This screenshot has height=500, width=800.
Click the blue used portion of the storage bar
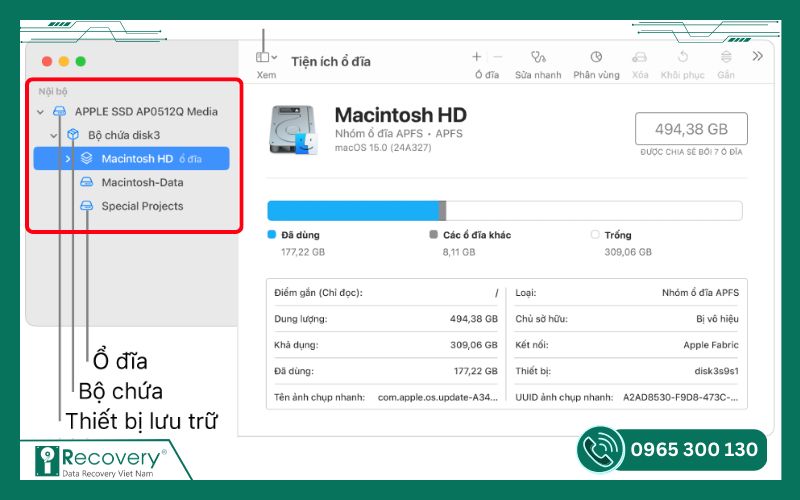[353, 211]
